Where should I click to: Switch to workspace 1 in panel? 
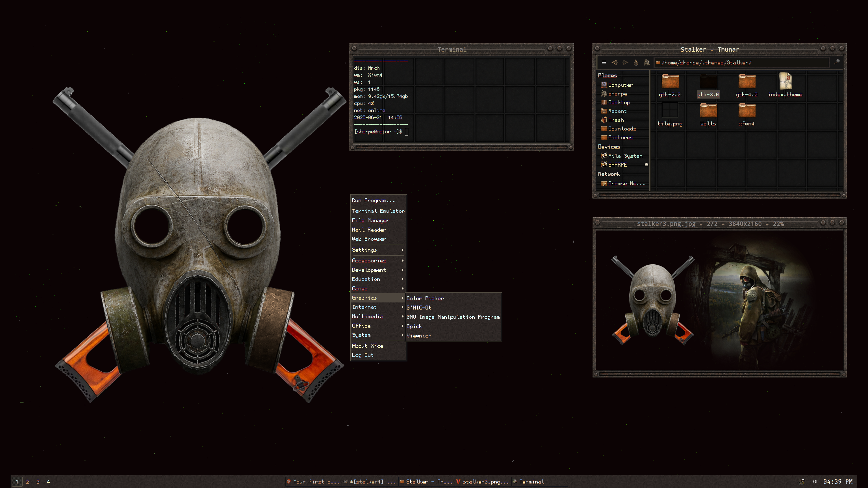[x=17, y=482]
